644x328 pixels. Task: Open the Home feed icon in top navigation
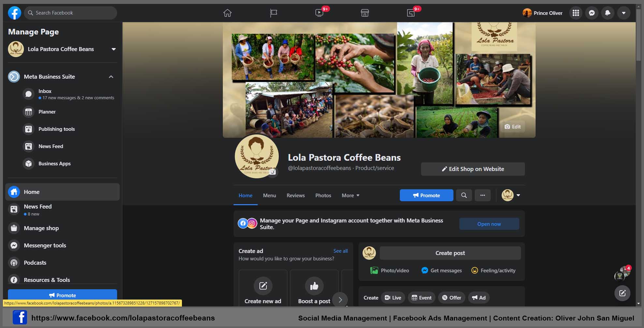click(x=227, y=13)
